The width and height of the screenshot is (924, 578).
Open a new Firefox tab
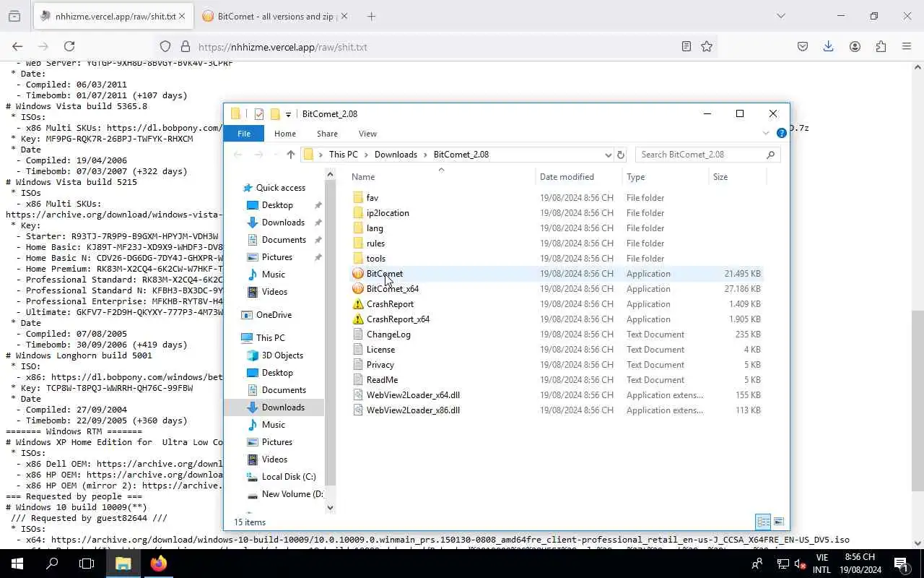coord(371,16)
